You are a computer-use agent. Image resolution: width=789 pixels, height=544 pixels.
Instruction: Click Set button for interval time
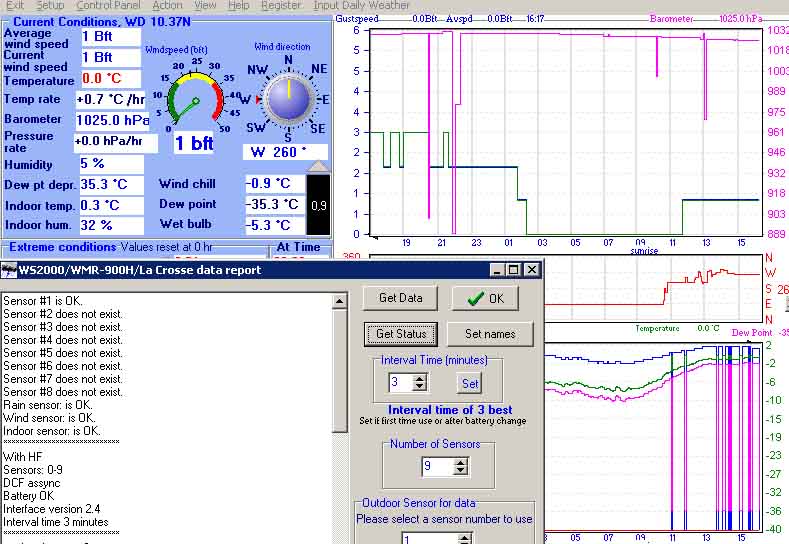click(x=469, y=383)
